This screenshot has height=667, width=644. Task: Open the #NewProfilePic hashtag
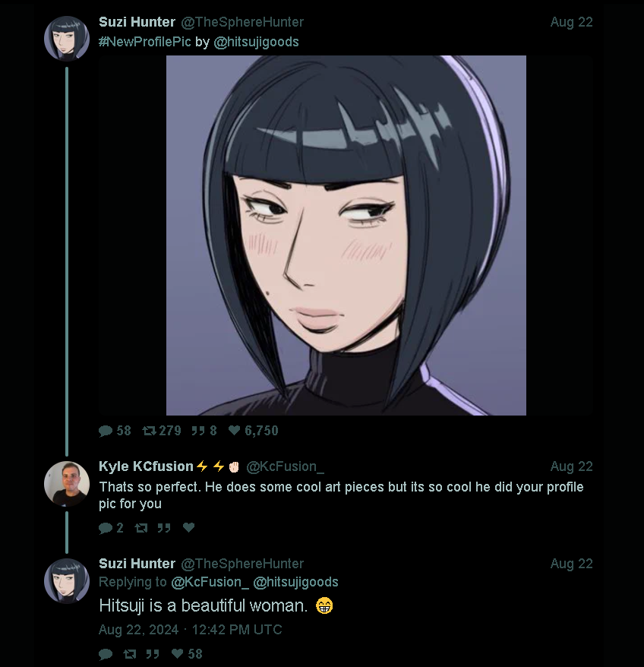(x=144, y=42)
